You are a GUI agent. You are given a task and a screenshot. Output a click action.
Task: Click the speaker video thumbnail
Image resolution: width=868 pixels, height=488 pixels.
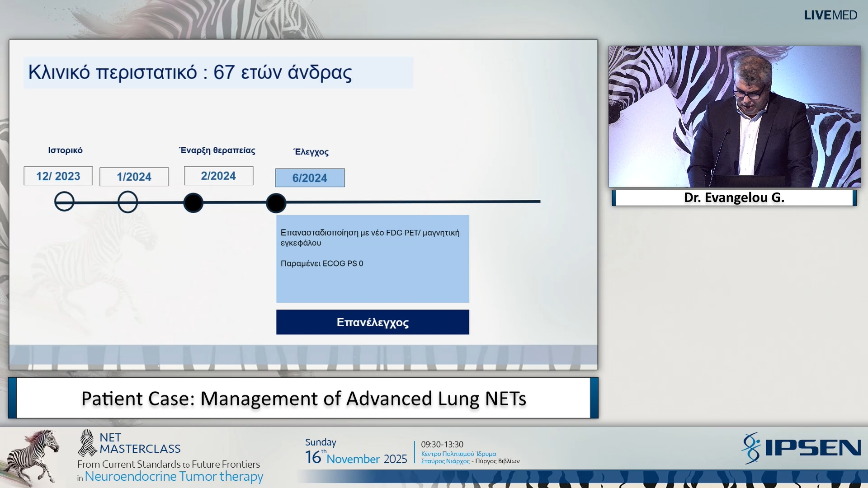click(735, 115)
